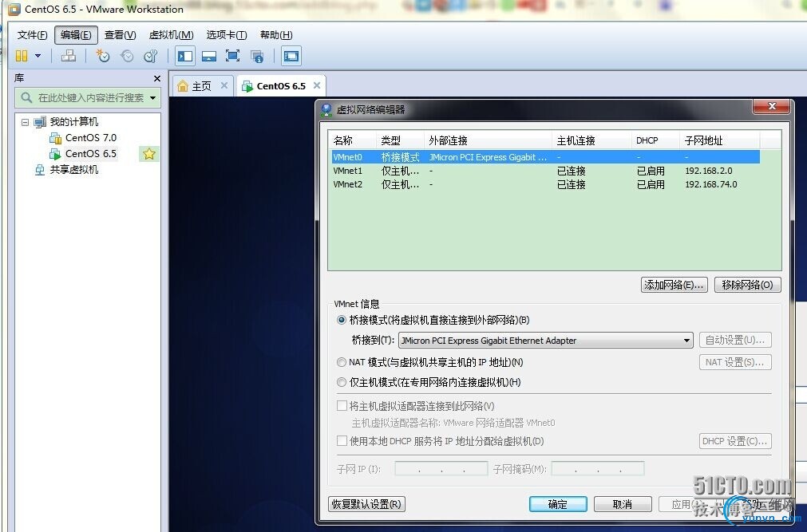This screenshot has height=532, width=807.
Task: Click the 名称 column header
Action: [353, 140]
